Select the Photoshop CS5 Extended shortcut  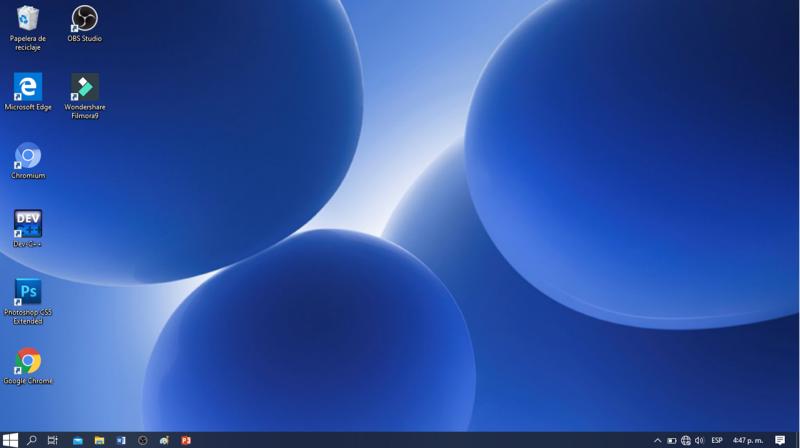tap(28, 292)
